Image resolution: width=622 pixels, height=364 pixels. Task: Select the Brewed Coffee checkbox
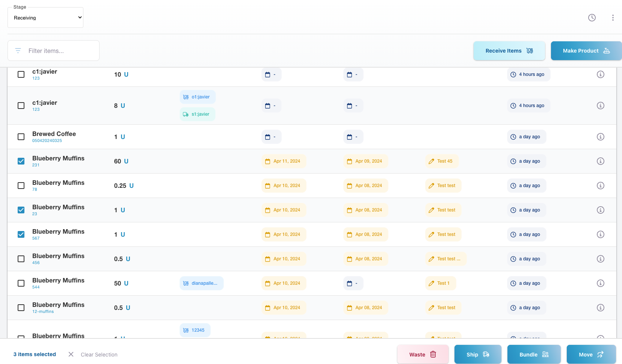[21, 137]
